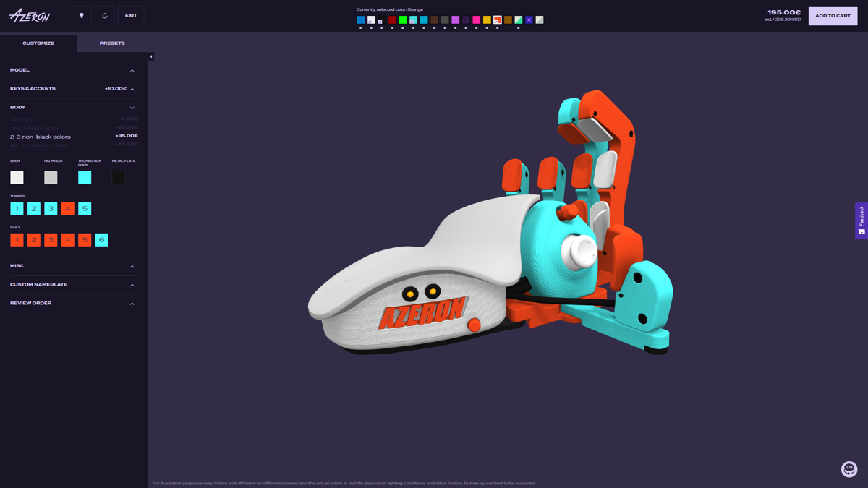
Task: Pick the white palette swatch
Action: [x=371, y=20]
